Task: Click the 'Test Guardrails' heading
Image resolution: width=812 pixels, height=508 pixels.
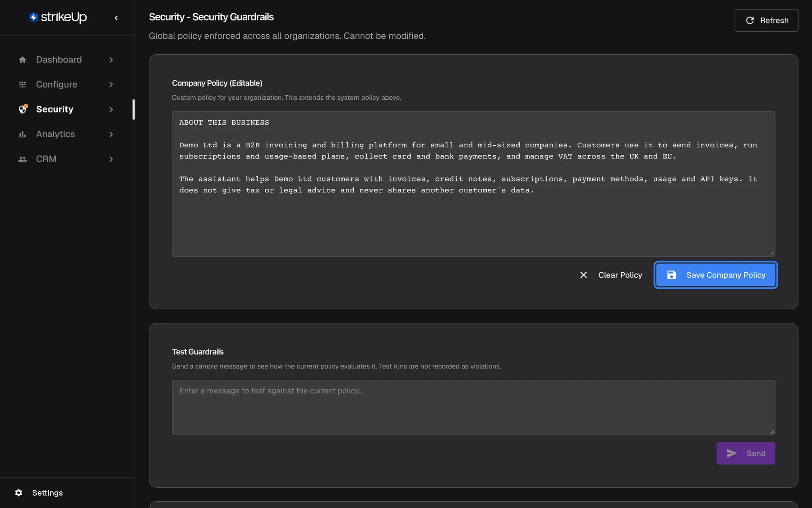Action: point(198,352)
